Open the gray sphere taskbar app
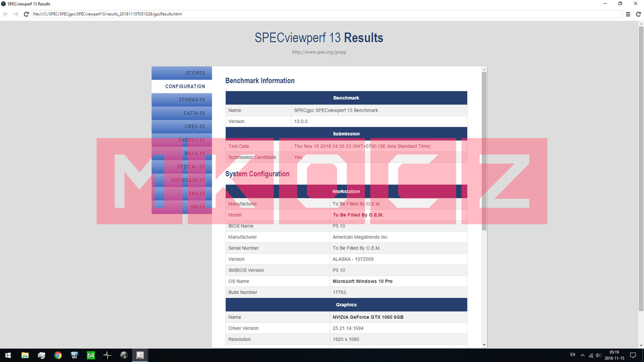644x362 pixels. [x=124, y=355]
